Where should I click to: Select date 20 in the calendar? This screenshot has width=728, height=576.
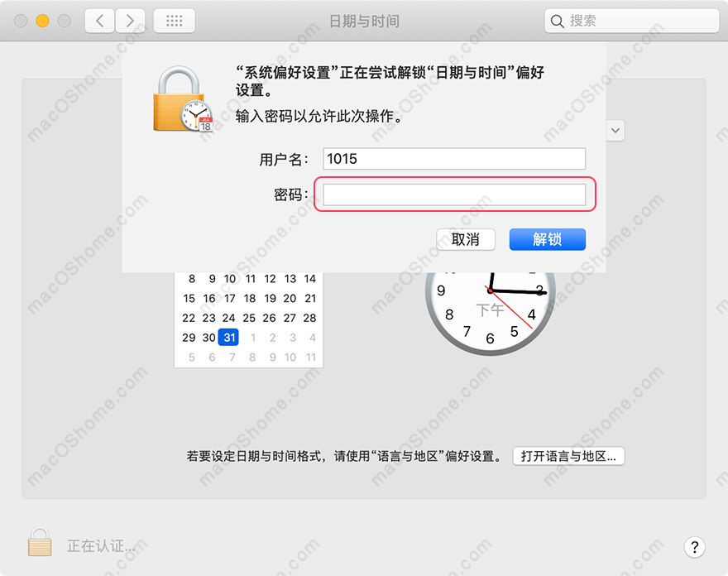click(290, 298)
